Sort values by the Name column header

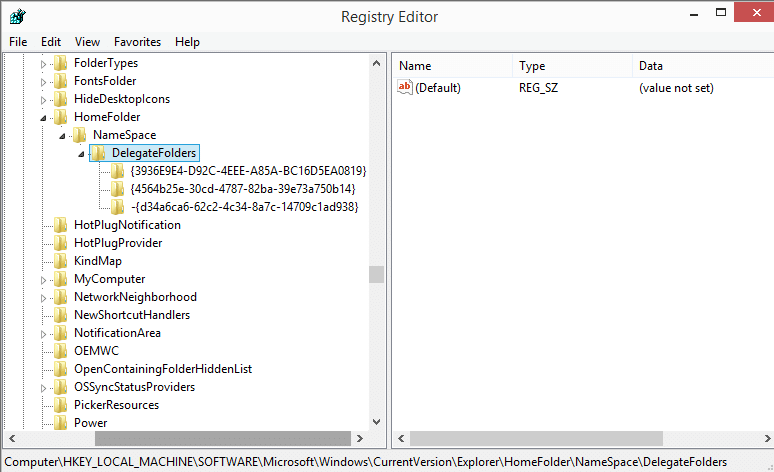[x=453, y=66]
